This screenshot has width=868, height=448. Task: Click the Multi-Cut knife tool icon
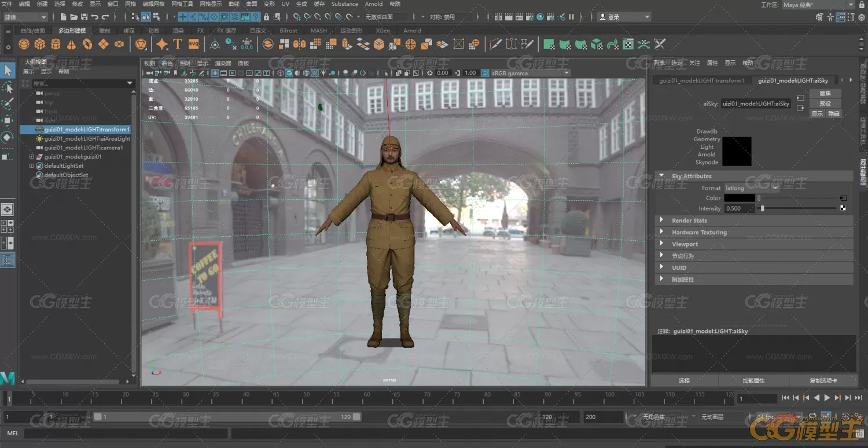[x=496, y=44]
